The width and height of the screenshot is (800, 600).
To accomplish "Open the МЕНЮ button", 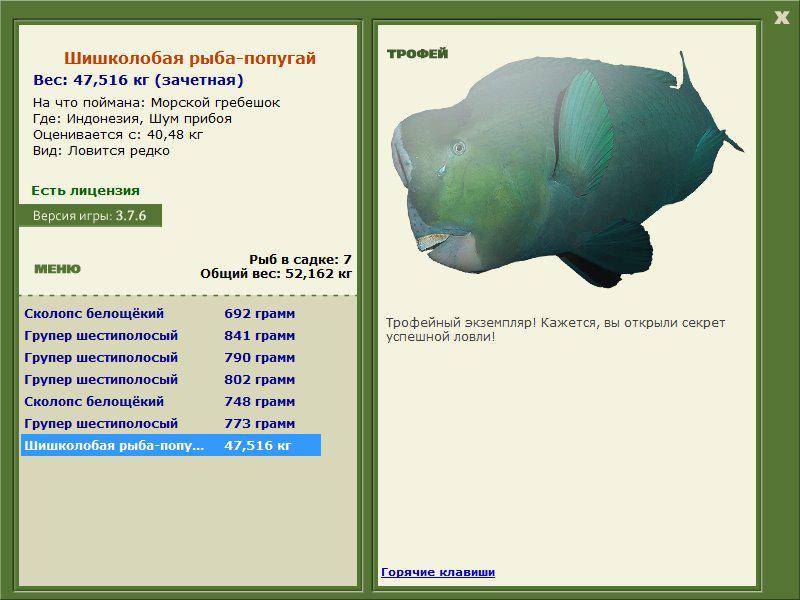I will 57,269.
